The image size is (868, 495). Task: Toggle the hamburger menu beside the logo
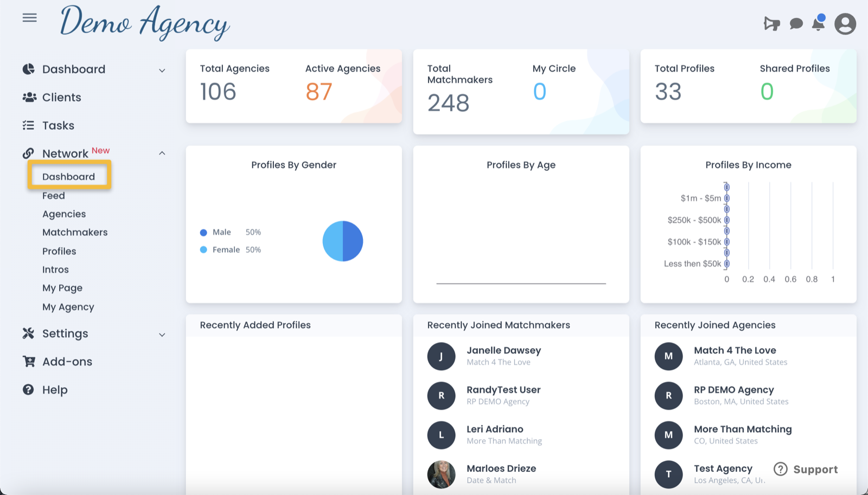(x=29, y=17)
